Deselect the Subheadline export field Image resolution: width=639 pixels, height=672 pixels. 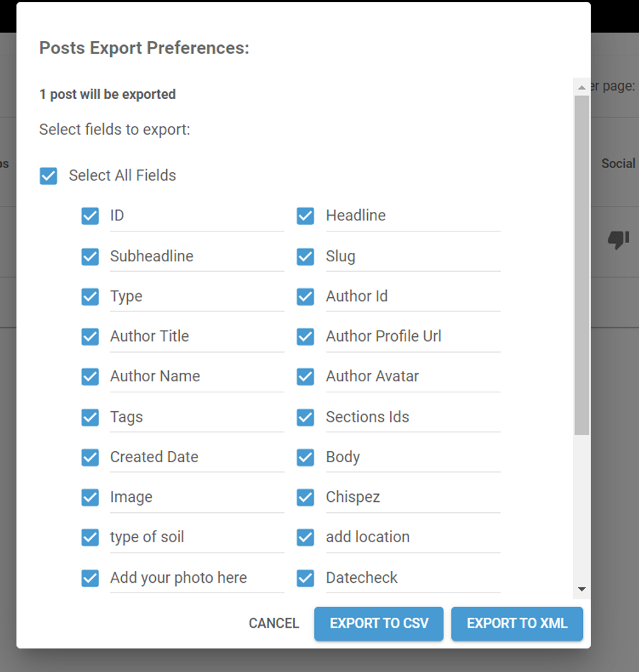pyautogui.click(x=90, y=256)
